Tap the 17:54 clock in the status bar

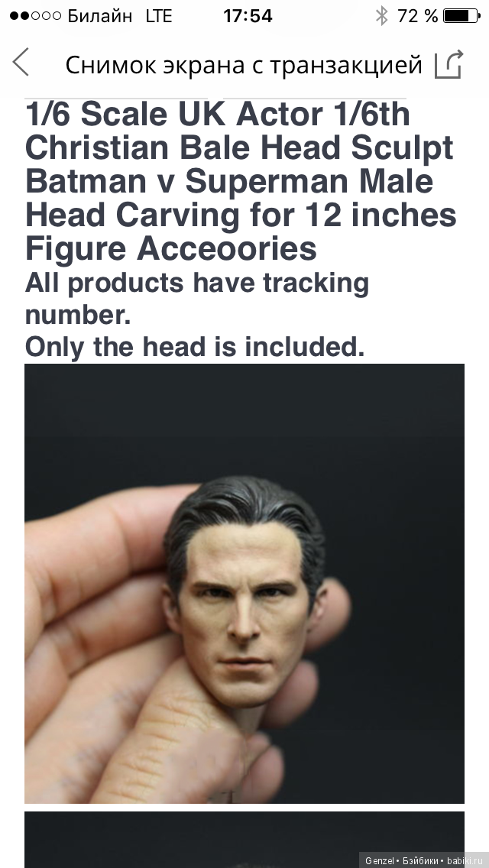pos(248,16)
